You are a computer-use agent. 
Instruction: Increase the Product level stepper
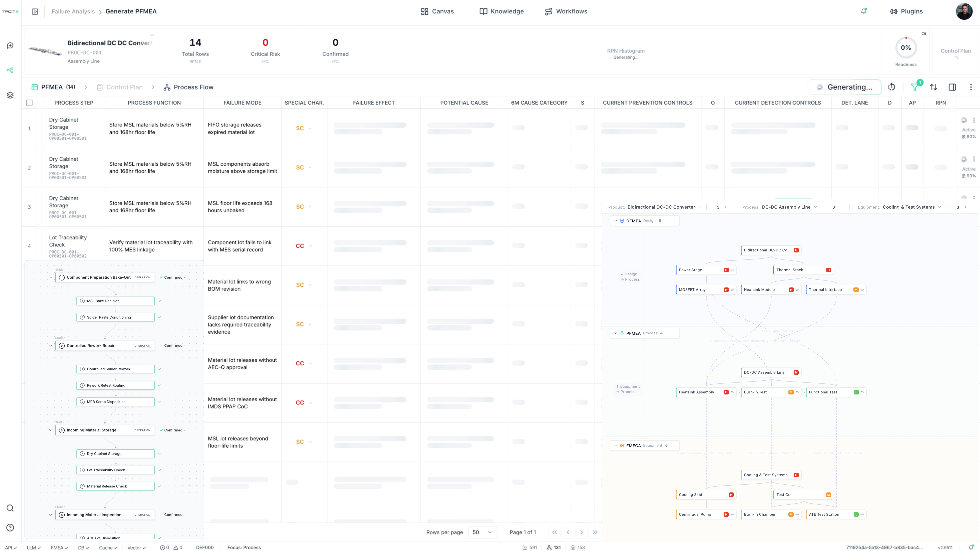[725, 207]
